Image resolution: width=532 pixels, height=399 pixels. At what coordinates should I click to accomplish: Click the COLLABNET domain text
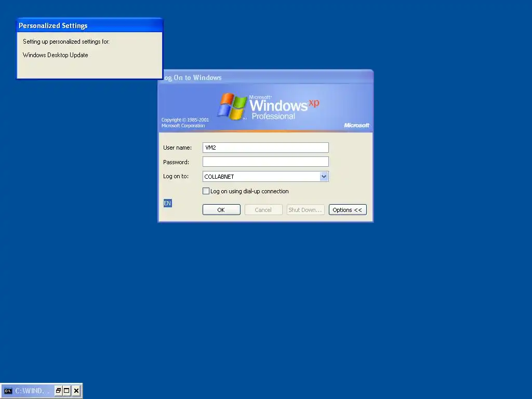point(219,177)
